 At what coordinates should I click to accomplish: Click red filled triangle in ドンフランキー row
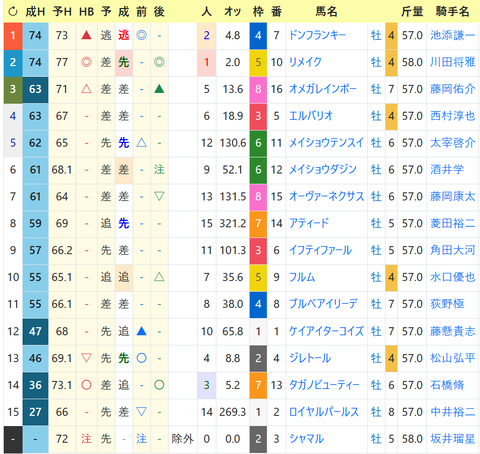coord(86,35)
